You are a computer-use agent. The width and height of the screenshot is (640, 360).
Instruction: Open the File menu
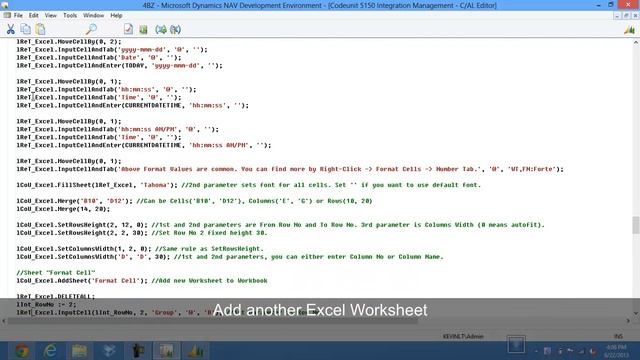point(18,16)
